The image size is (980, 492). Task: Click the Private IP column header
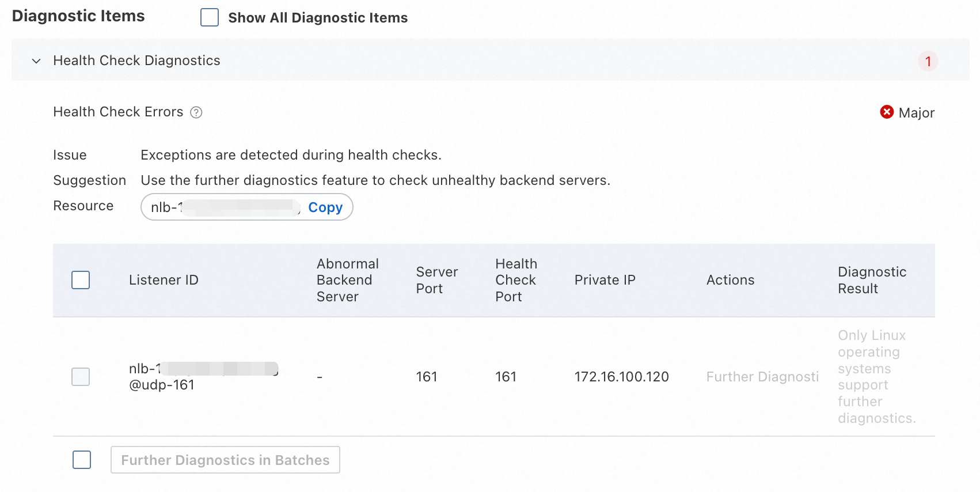[605, 280]
